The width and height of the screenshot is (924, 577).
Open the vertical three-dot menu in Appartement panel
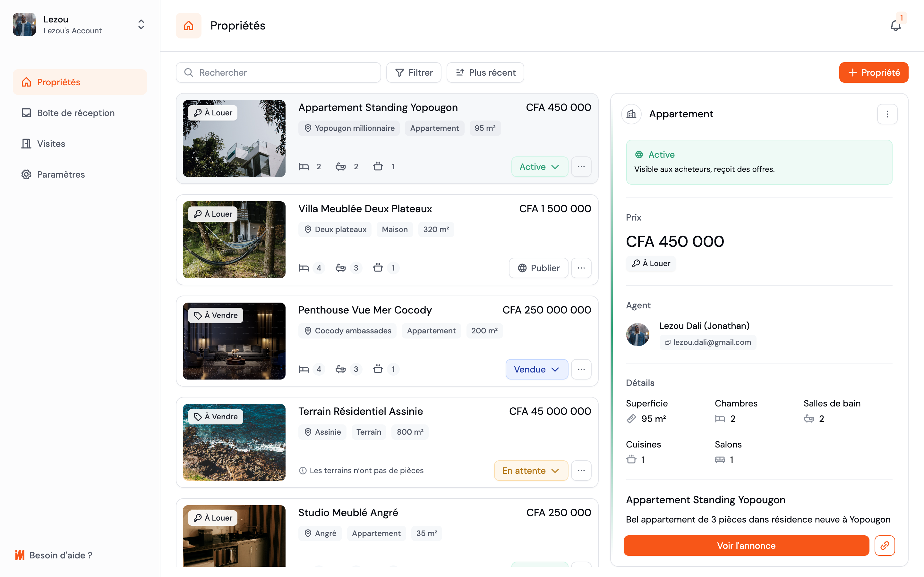[887, 114]
